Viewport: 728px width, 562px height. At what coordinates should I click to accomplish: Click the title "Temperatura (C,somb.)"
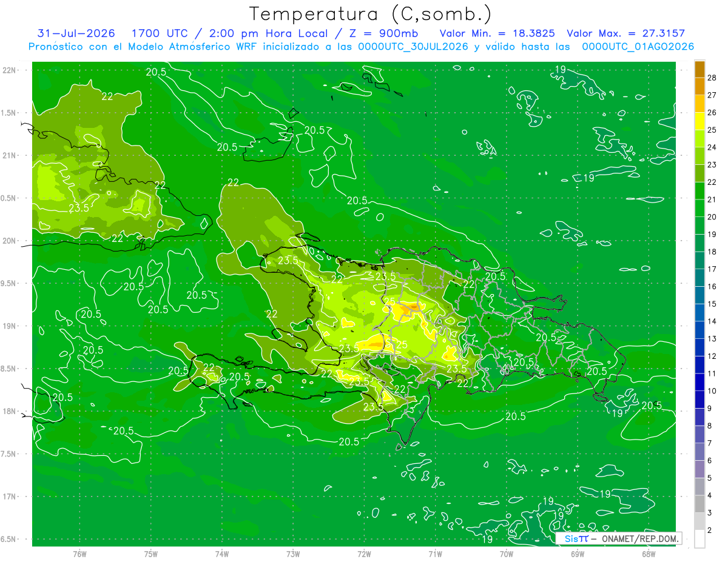point(371,13)
